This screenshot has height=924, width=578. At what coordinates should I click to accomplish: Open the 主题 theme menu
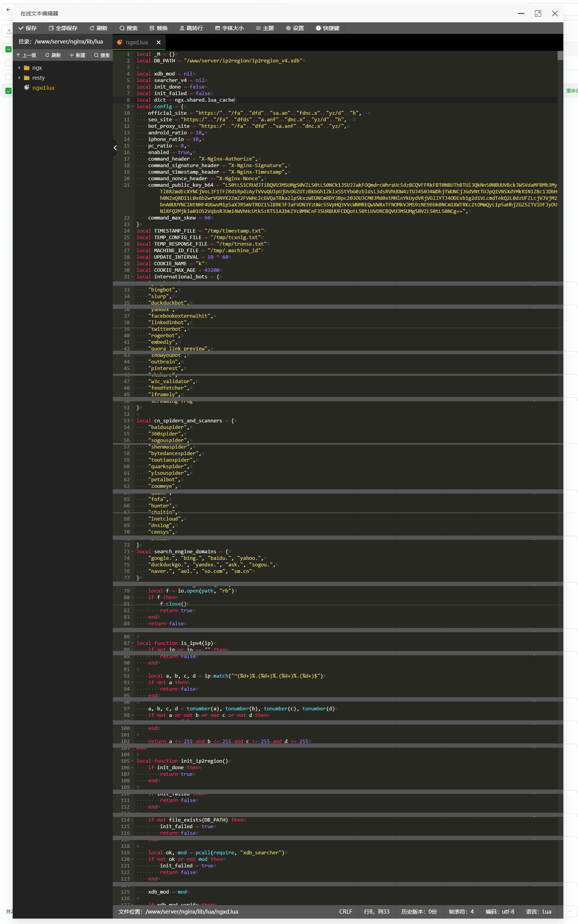pyautogui.click(x=265, y=28)
